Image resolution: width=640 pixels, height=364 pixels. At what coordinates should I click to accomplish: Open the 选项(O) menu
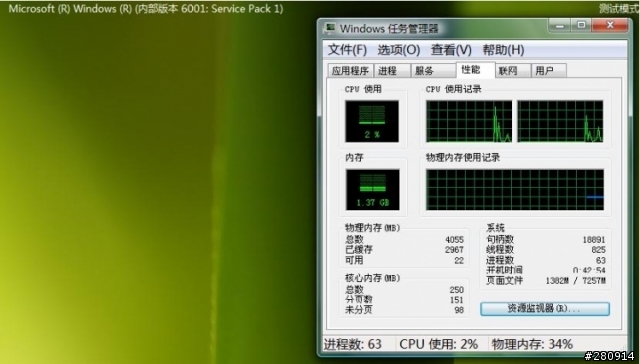(x=399, y=50)
